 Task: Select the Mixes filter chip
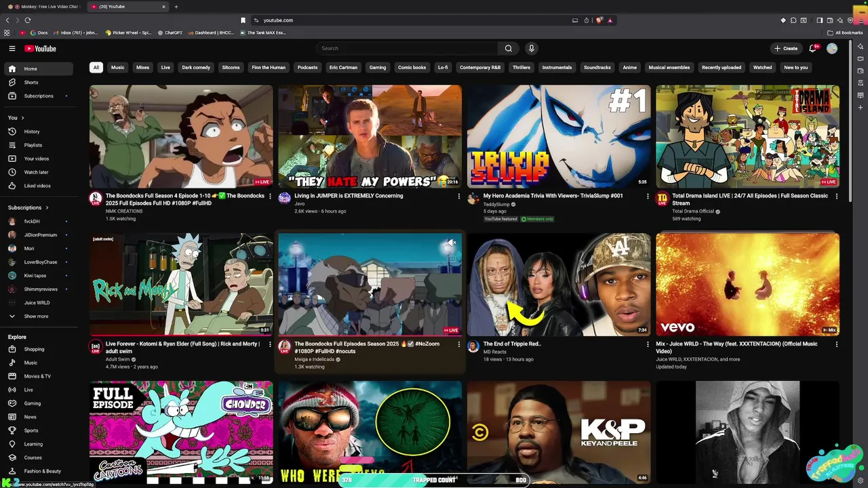[x=142, y=68]
